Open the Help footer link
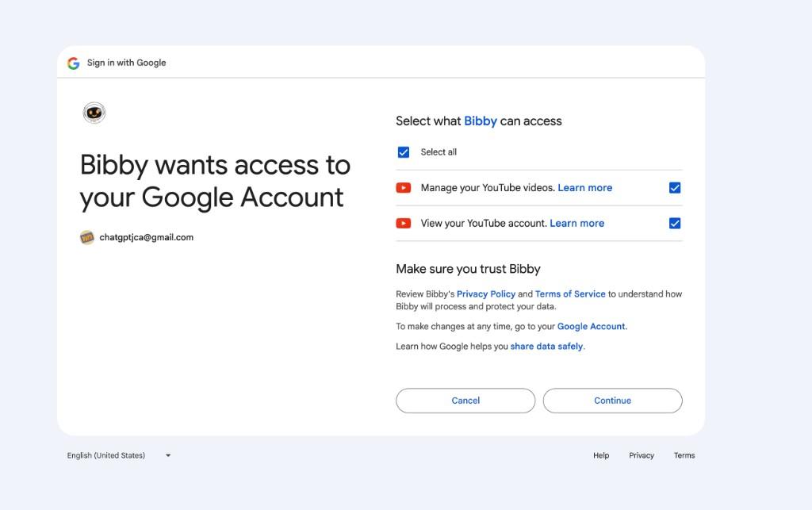This screenshot has width=812, height=510. coord(601,455)
